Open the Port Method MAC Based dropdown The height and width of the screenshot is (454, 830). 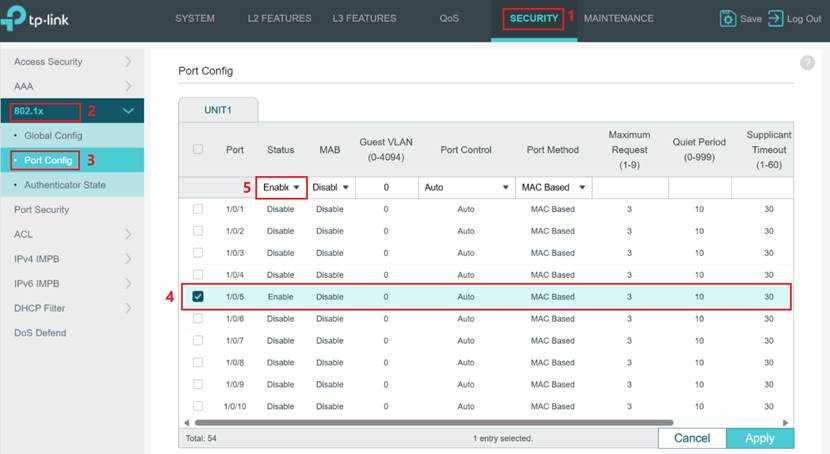click(x=553, y=187)
